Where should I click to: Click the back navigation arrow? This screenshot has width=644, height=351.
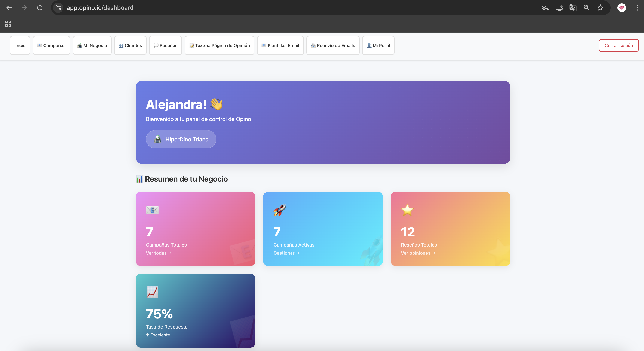pos(9,8)
